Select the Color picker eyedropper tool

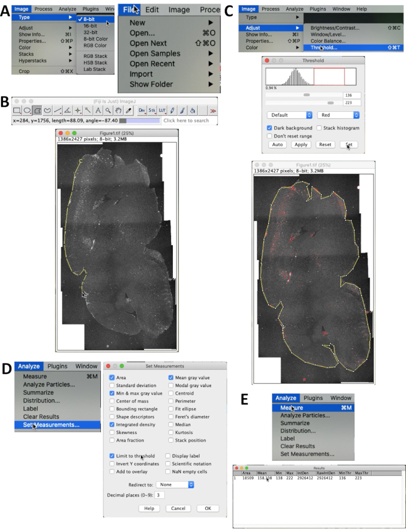coord(128,110)
